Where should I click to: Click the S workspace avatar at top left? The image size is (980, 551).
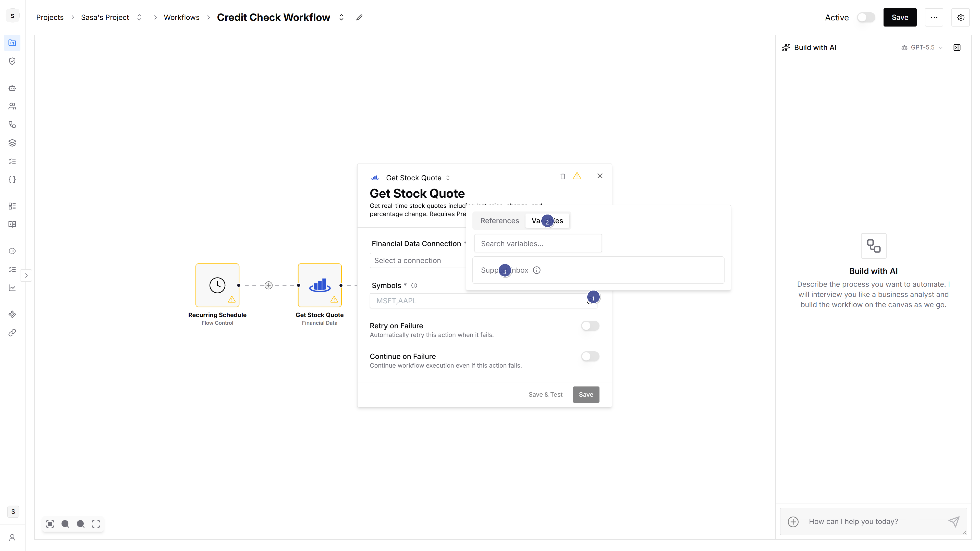coord(13,16)
